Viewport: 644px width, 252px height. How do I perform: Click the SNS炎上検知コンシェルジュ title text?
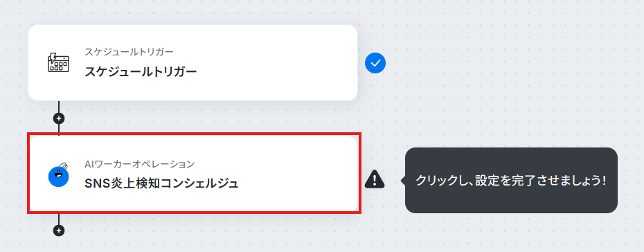pos(161,183)
